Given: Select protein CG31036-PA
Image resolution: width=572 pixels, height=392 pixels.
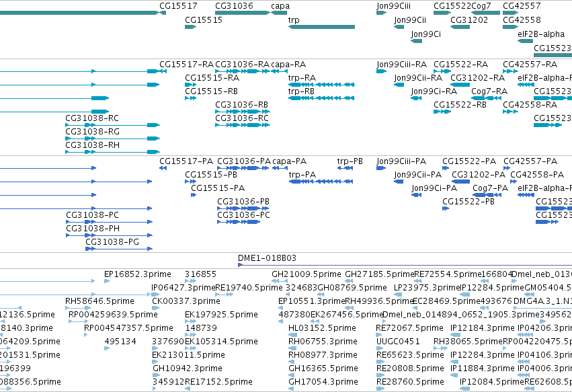Looking at the screenshot, I should coord(244,161).
